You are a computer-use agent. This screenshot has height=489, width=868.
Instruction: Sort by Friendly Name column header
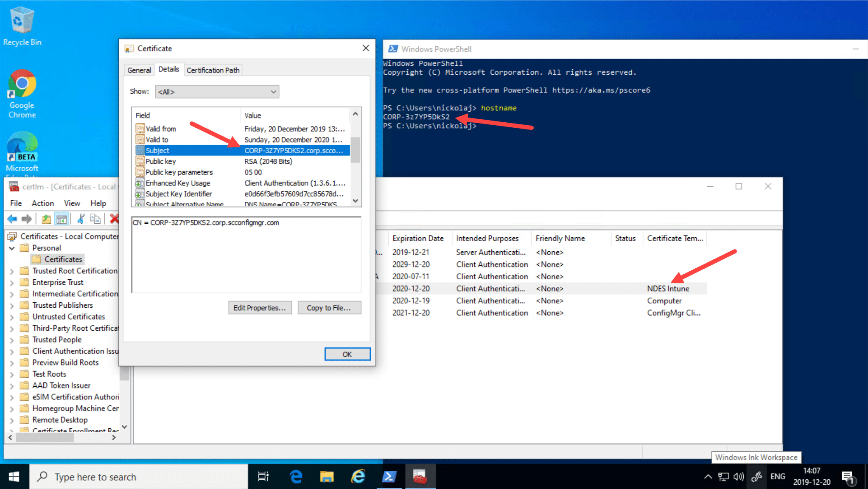coord(571,238)
